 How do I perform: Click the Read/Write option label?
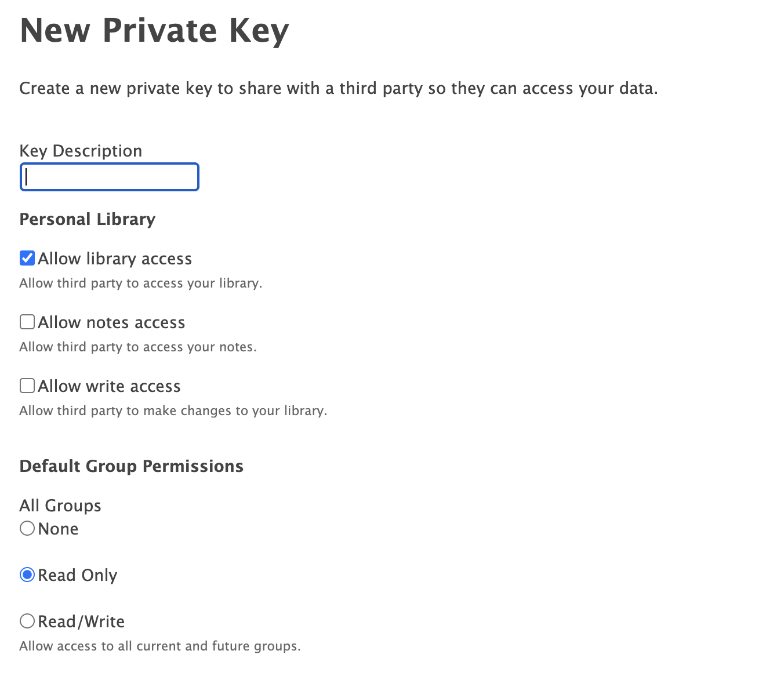tap(81, 620)
